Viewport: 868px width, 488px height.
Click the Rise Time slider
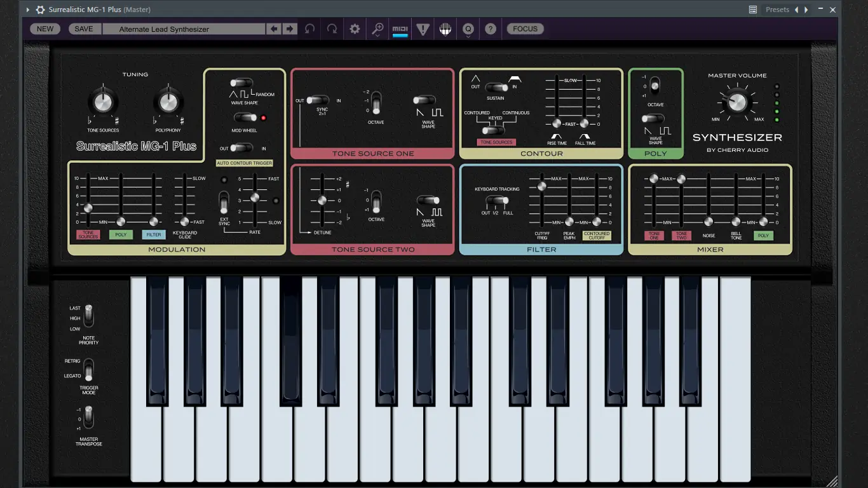pos(557,123)
